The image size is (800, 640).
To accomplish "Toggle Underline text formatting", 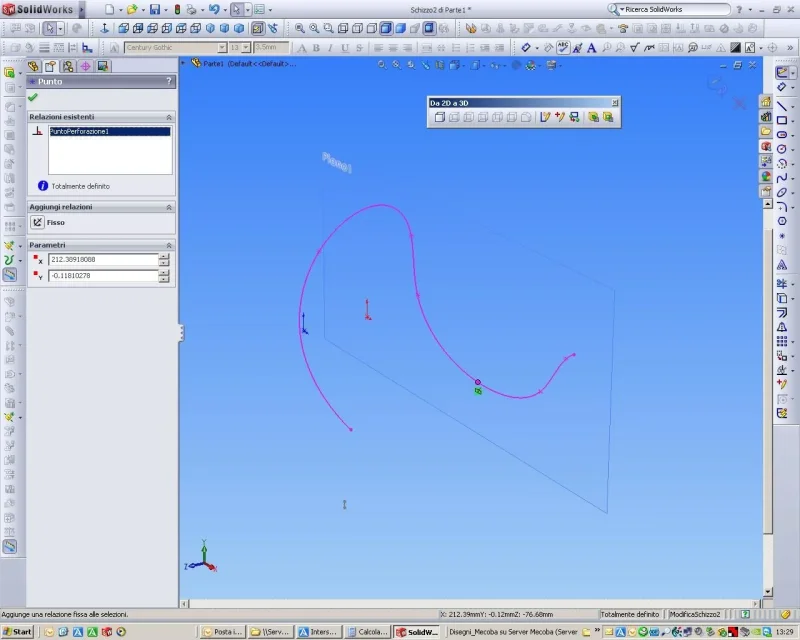I will [x=345, y=47].
